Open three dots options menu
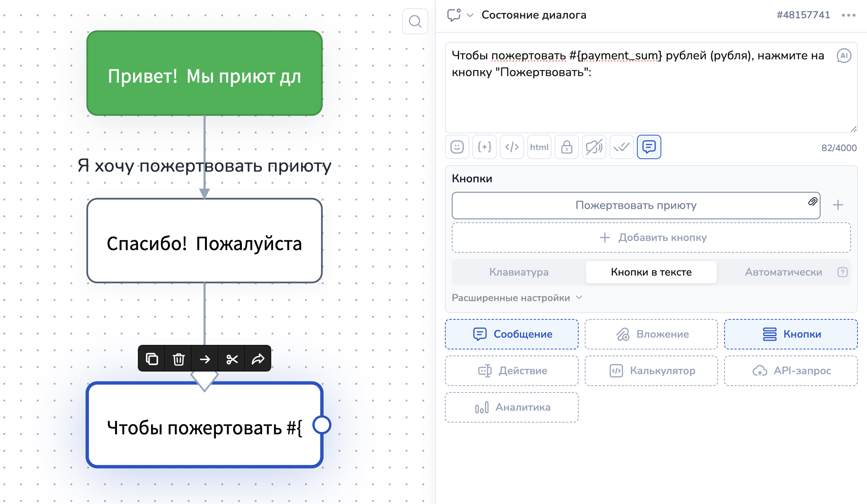The image size is (867, 504). pos(849,15)
